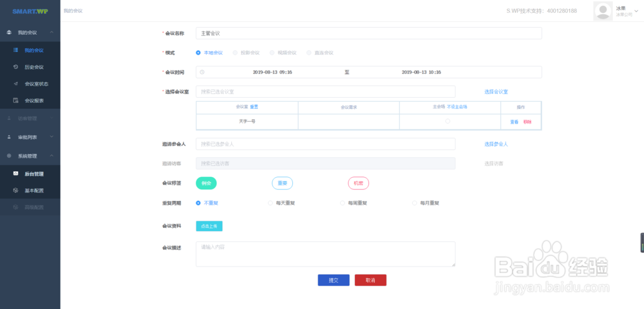Click the cube icon beside 基本配置
Viewport: 644px width, 309px height.
pyautogui.click(x=15, y=191)
